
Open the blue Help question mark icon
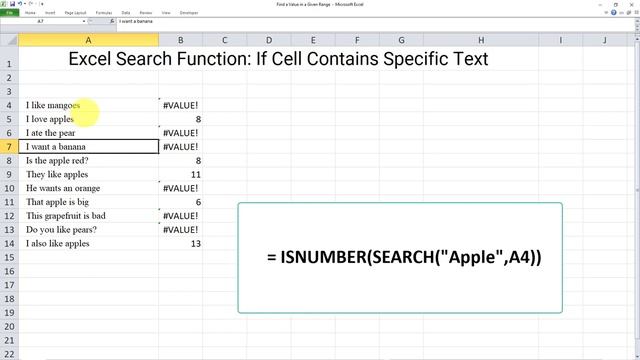(x=613, y=13)
